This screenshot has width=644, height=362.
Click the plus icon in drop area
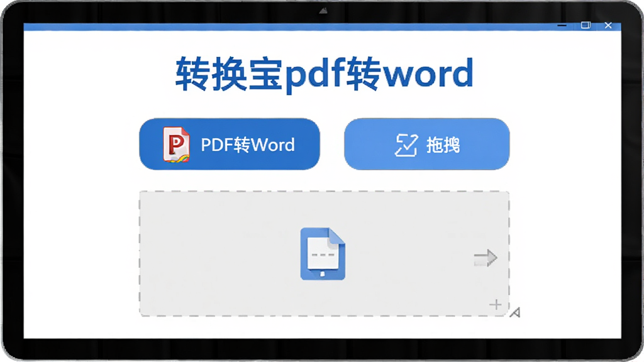point(496,305)
